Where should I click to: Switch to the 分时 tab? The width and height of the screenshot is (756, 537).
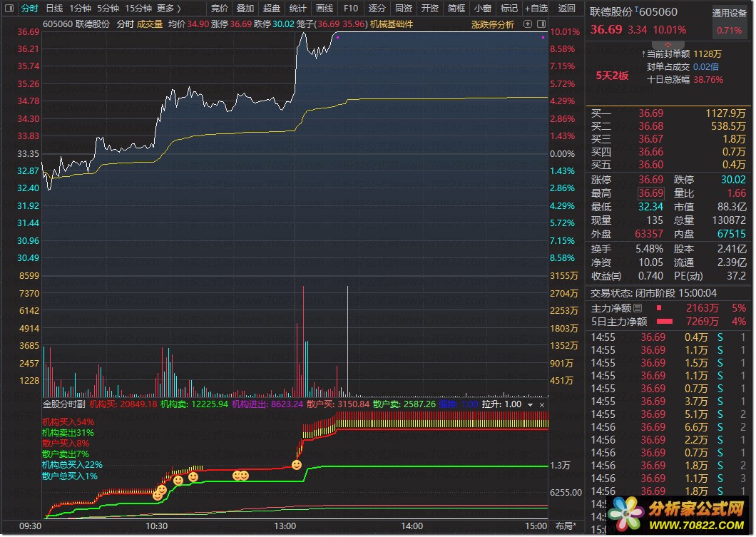(x=29, y=8)
